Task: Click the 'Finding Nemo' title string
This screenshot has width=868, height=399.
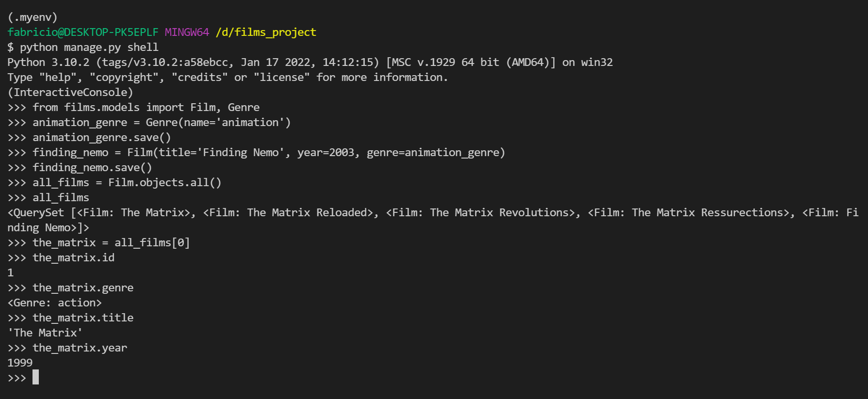Action: (x=241, y=152)
